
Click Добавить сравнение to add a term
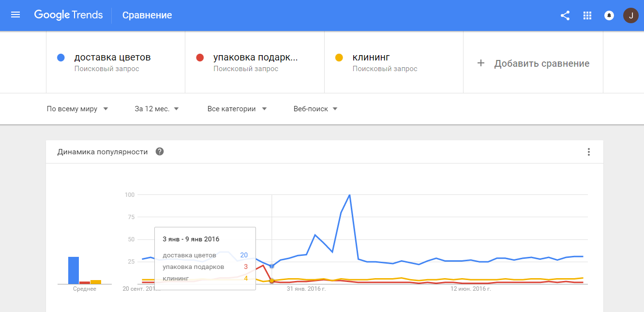(x=542, y=63)
